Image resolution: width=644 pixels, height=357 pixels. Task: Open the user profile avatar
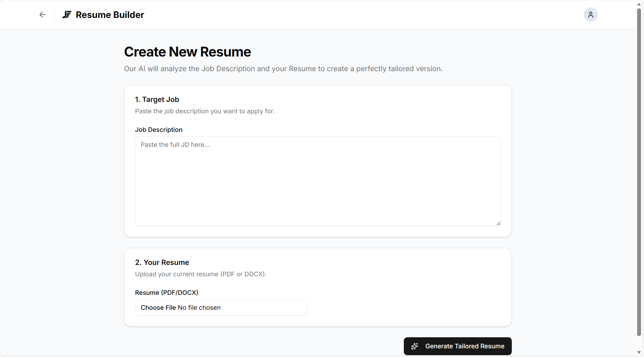click(590, 14)
